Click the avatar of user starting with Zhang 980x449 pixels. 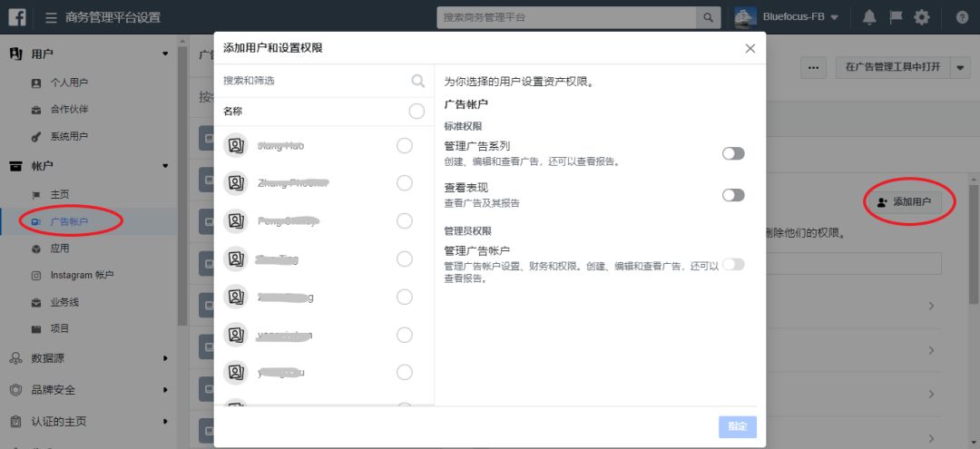coord(236,183)
